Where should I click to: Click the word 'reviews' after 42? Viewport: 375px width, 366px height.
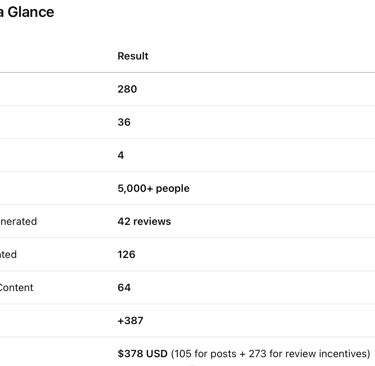(x=152, y=221)
